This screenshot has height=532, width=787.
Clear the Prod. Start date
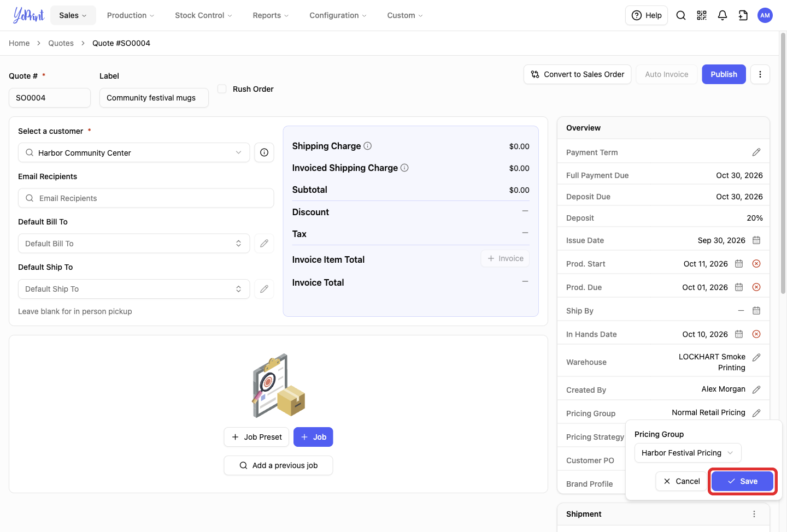coord(756,263)
